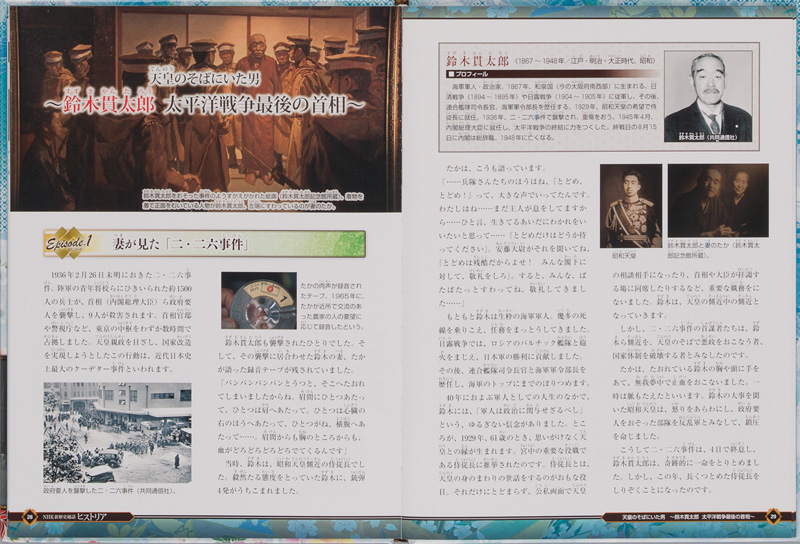
Task: Click the line "たかは、こうも語っています。"
Action: (496, 167)
